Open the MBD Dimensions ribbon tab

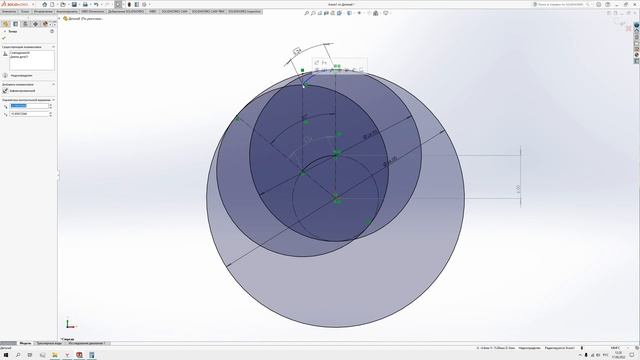click(x=93, y=11)
